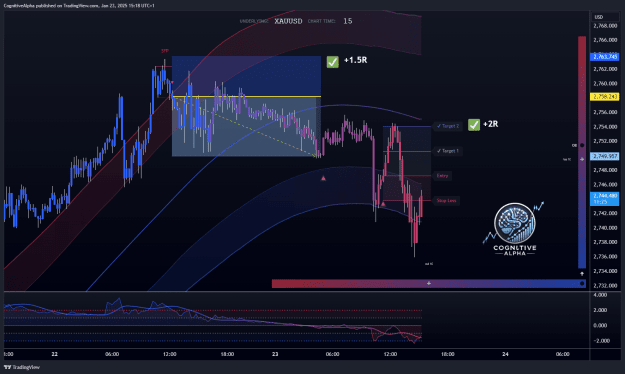The width and height of the screenshot is (625, 374).
Task: Click the chart time value 15
Action: point(348,21)
